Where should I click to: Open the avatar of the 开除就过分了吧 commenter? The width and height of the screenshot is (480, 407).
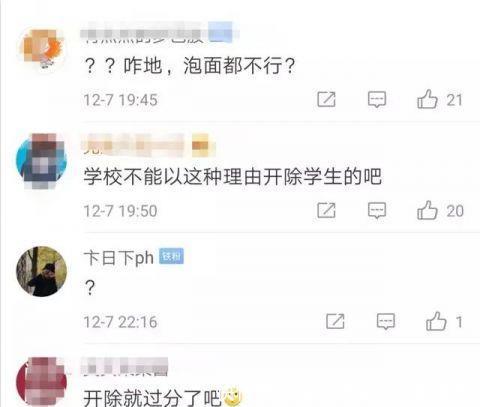click(x=41, y=382)
